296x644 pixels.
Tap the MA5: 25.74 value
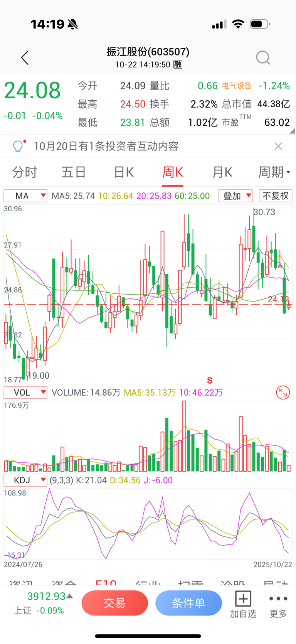73,196
